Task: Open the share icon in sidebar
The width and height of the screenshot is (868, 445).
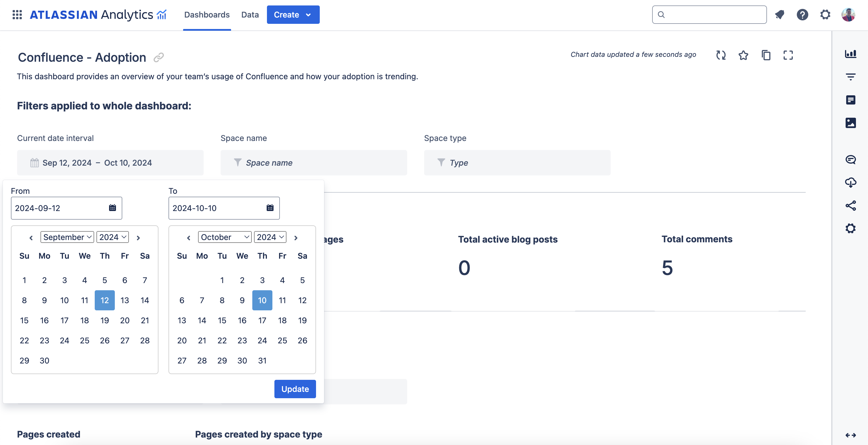Action: [x=850, y=206]
